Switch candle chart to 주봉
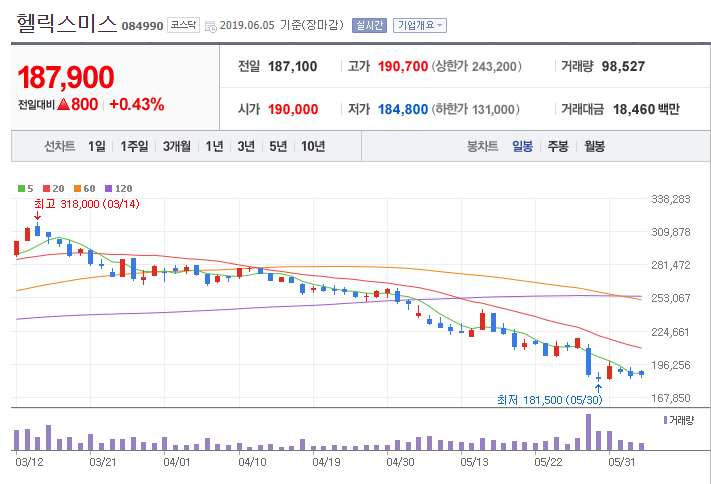This screenshot has width=711, height=484. pos(558,146)
